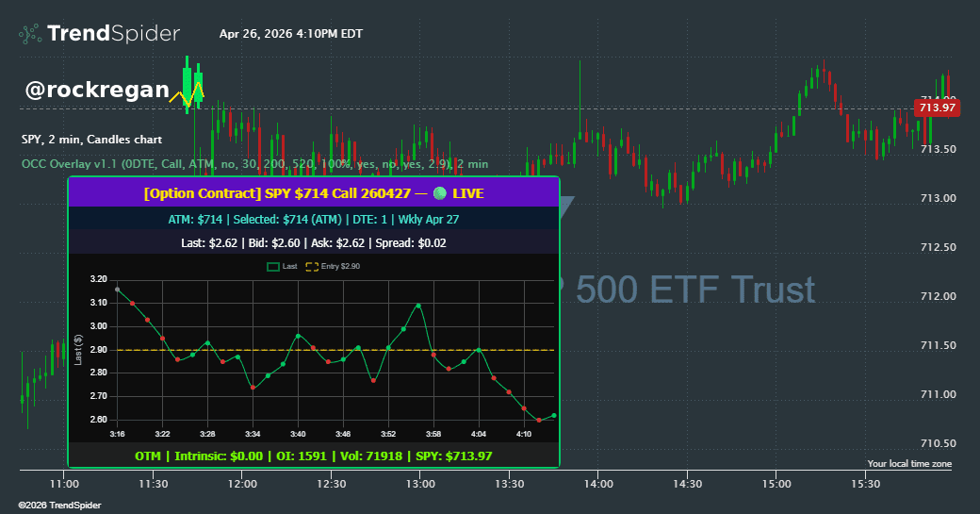
Task: Click the OTM Intrinsic $0.00 status row
Action: [x=314, y=456]
